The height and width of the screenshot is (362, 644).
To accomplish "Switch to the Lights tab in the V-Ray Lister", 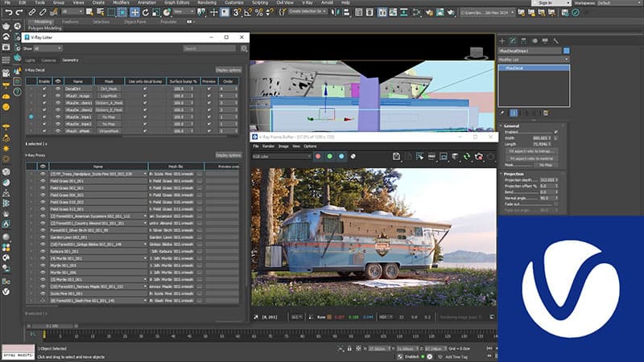I will (x=30, y=60).
